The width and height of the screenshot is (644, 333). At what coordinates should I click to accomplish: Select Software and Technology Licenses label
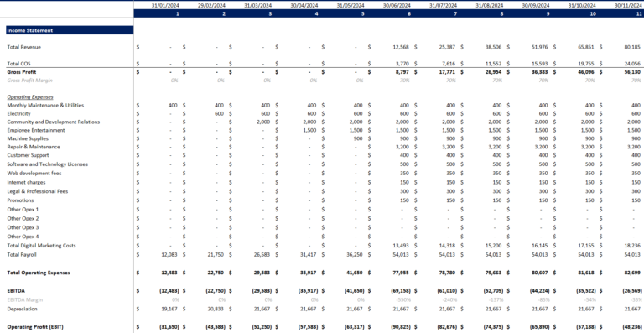[x=47, y=164]
